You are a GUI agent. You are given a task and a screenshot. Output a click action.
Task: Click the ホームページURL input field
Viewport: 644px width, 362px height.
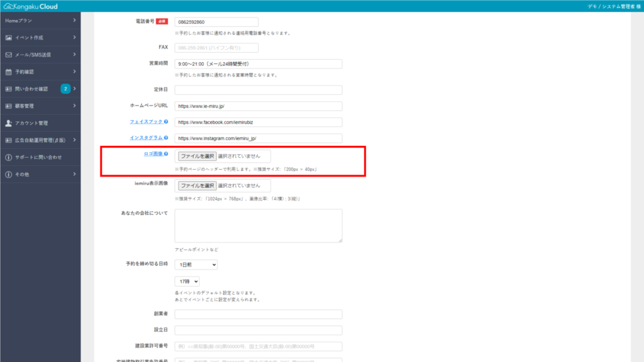pos(258,106)
